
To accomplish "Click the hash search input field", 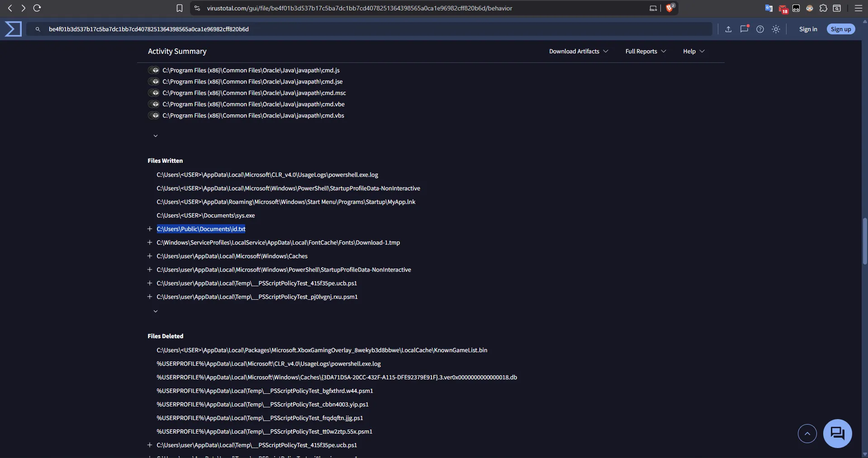I will tap(362, 29).
